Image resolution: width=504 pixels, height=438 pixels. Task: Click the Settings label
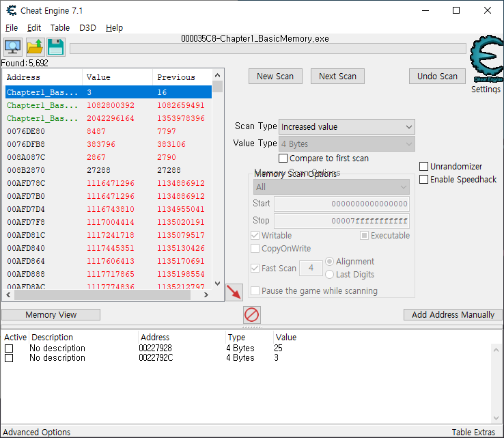tap(486, 89)
